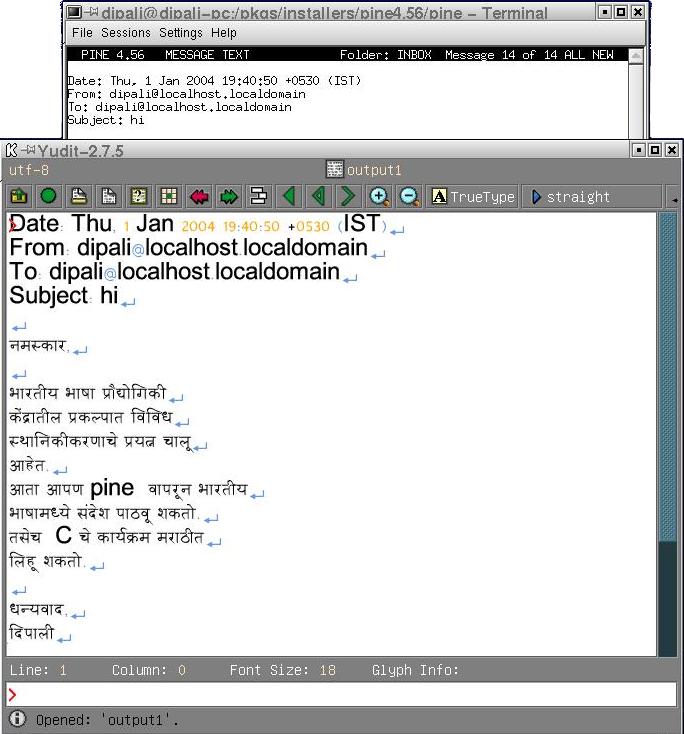Click the Font Size: 18 status entry
Screen dimensions: 684x734
[282, 670]
